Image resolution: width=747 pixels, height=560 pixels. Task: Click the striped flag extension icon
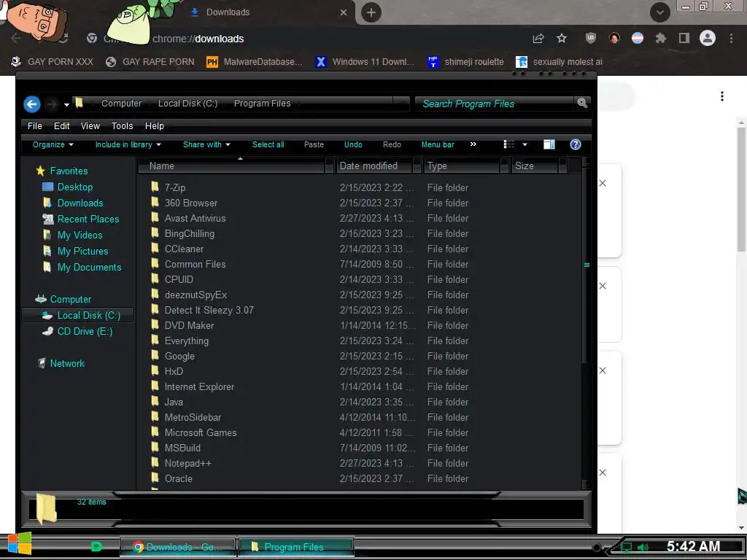pyautogui.click(x=638, y=39)
